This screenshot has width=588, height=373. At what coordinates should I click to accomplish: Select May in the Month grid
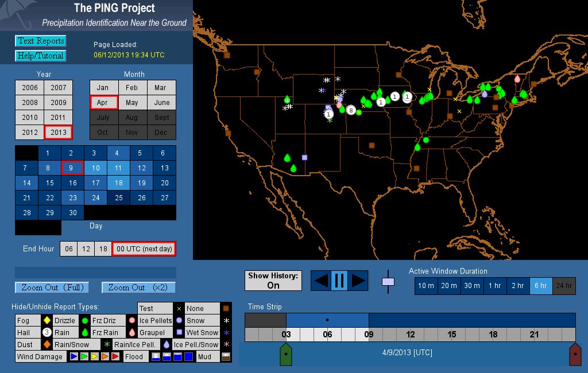point(132,103)
